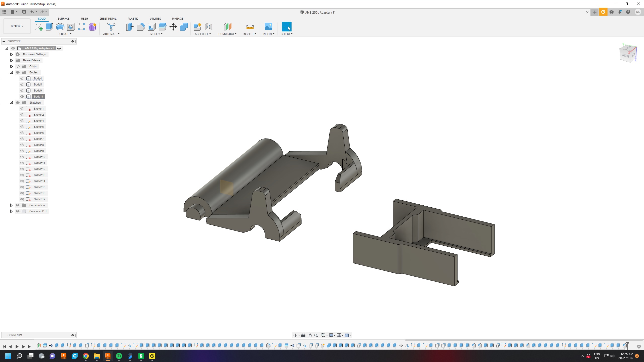The height and width of the screenshot is (362, 644).
Task: Collapse the Bodies folder
Action: point(11,72)
